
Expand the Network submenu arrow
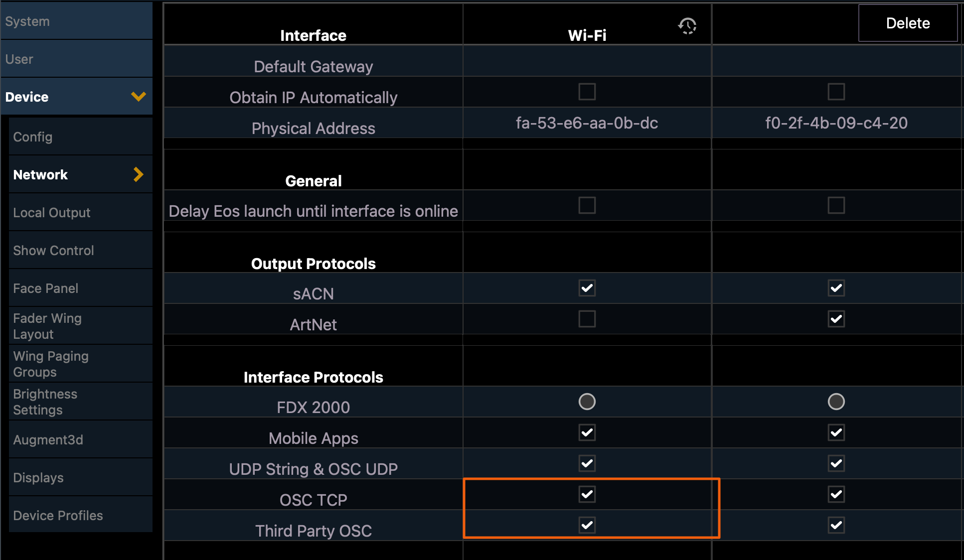tap(138, 174)
